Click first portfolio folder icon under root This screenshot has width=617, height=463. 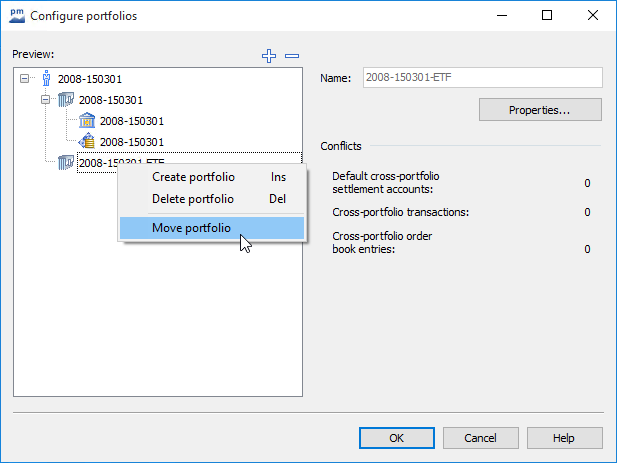[x=66, y=100]
